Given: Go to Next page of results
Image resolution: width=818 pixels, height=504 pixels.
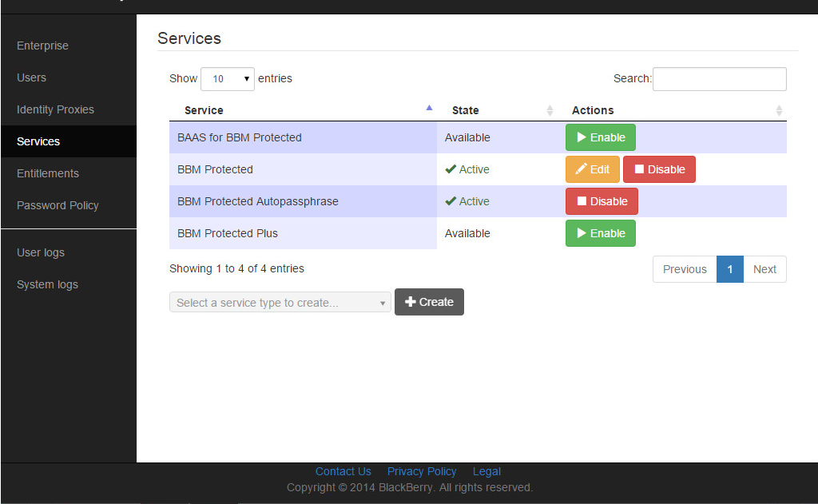Looking at the screenshot, I should tap(764, 269).
